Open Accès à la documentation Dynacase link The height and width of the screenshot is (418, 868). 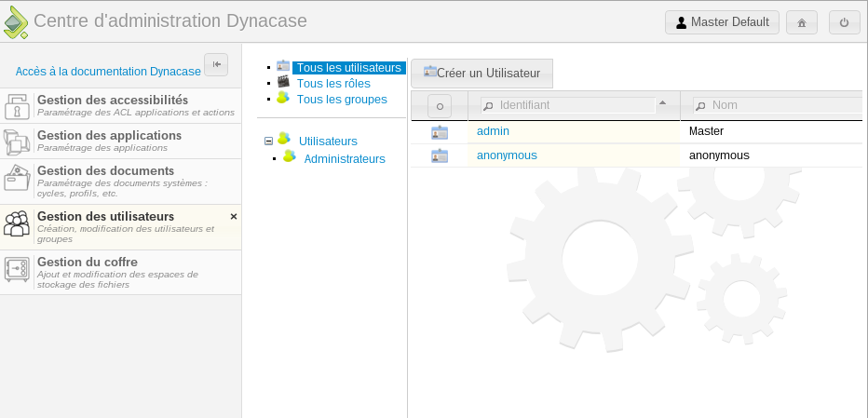(x=108, y=72)
